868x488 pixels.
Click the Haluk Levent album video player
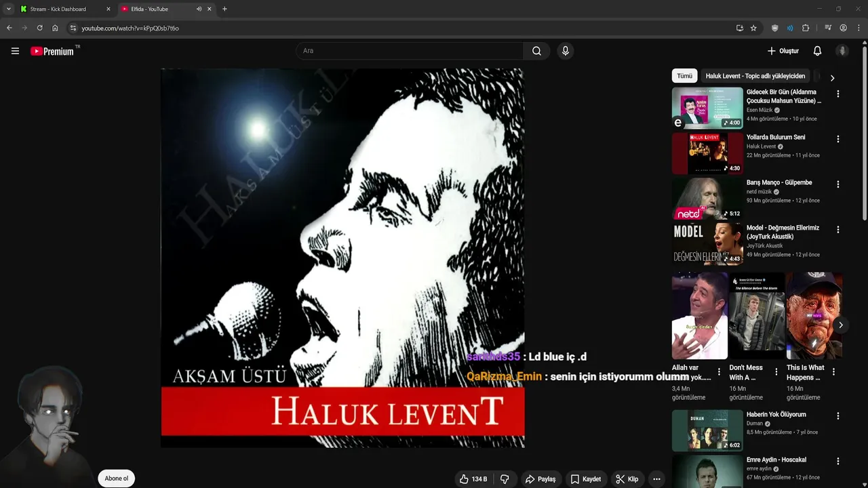tap(342, 258)
